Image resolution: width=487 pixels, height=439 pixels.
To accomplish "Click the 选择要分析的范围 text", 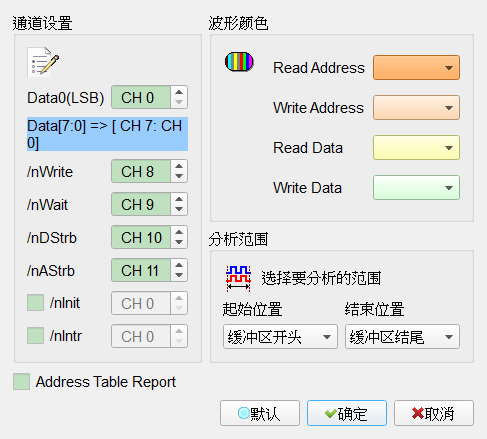I will pyautogui.click(x=321, y=278).
